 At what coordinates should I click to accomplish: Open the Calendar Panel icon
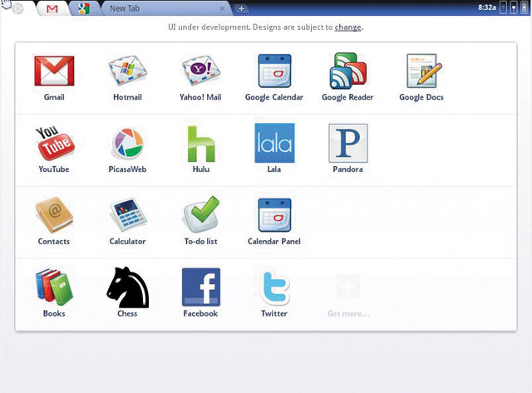click(274, 215)
